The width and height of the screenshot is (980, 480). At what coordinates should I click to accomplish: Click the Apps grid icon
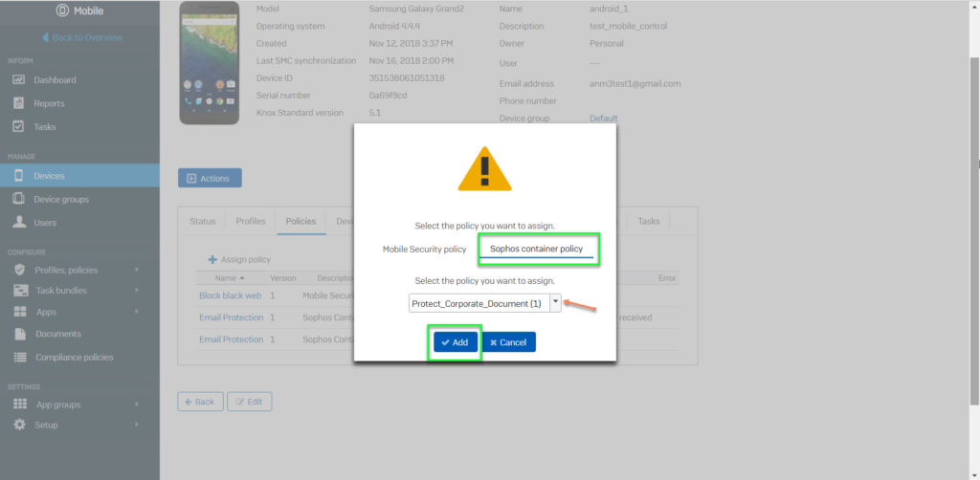pos(20,312)
